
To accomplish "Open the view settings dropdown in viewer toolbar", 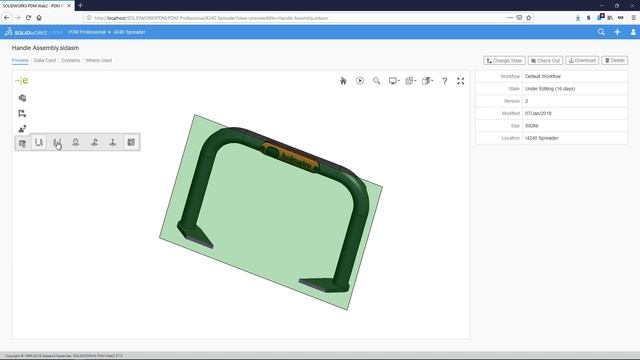I will click(410, 81).
